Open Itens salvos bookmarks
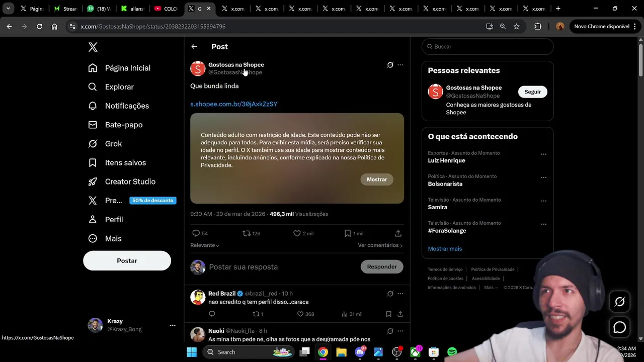Viewport: 644px width, 362px height. (x=117, y=162)
